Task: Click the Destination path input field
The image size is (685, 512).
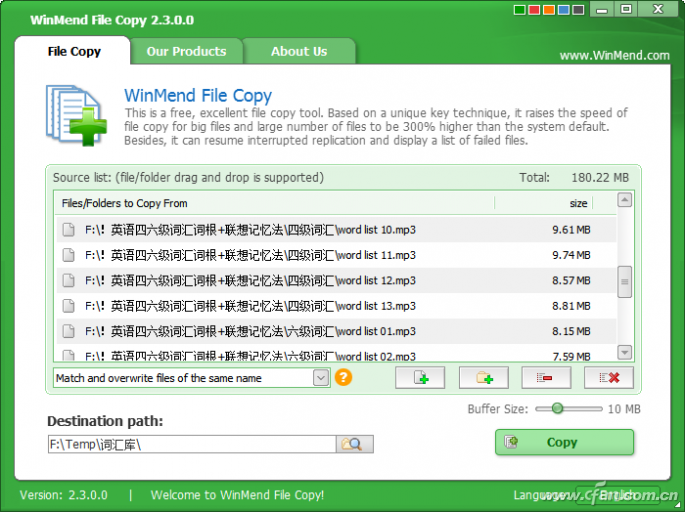Action: pos(192,444)
